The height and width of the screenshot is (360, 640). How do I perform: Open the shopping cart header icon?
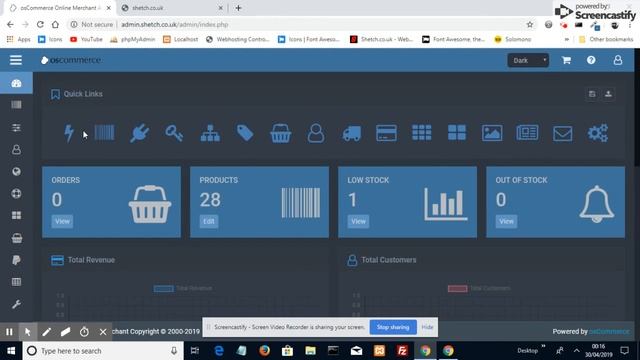[566, 60]
